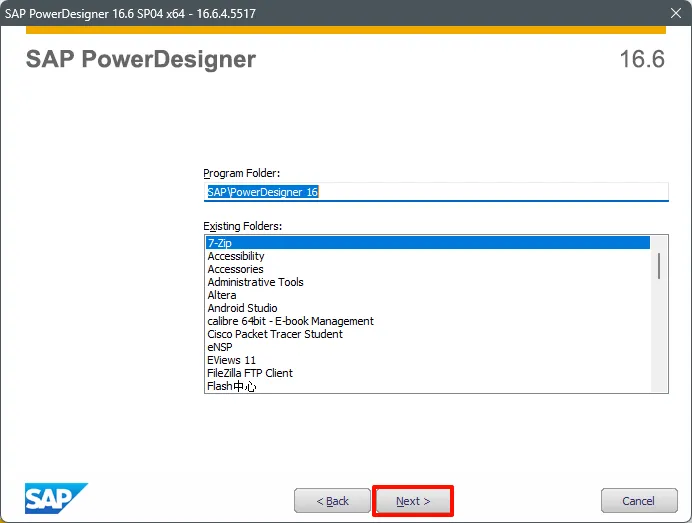
Task: Go back with the Back button
Action: point(332,501)
